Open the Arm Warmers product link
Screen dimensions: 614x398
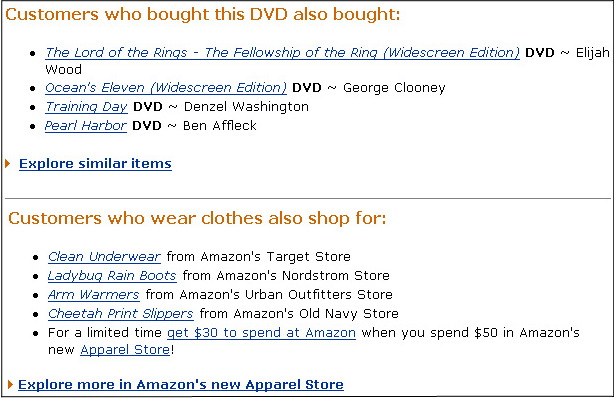point(94,295)
